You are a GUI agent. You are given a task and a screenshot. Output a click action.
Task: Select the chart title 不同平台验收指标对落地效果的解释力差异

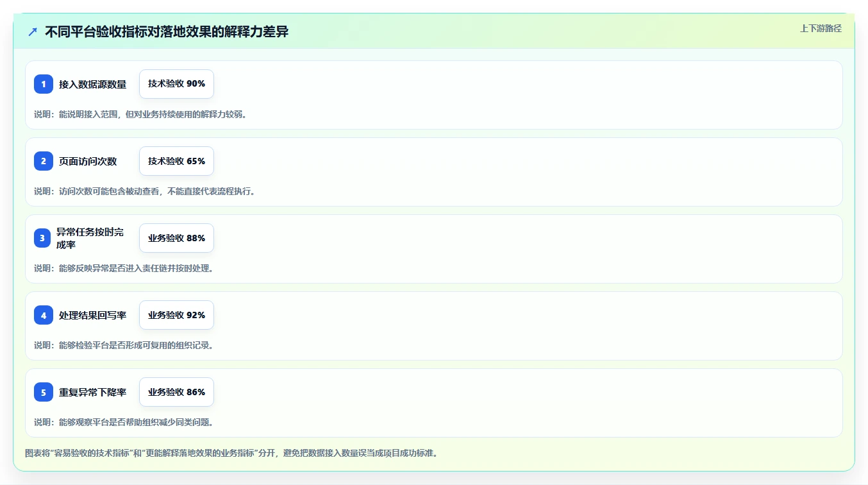click(167, 32)
